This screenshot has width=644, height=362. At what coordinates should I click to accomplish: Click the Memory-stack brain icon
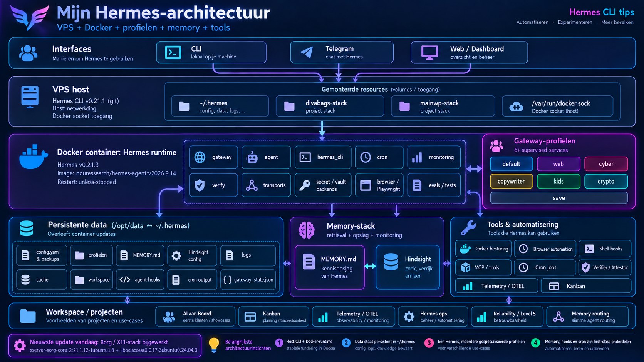click(x=307, y=230)
